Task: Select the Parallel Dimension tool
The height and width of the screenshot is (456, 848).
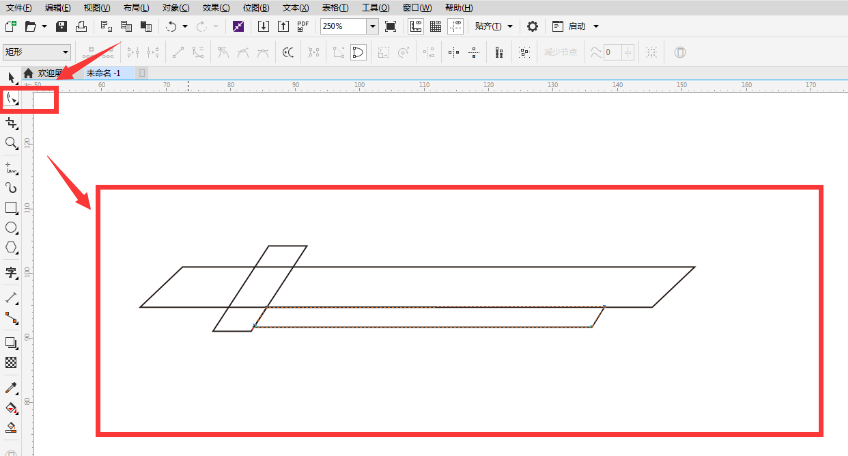Action: [x=11, y=298]
